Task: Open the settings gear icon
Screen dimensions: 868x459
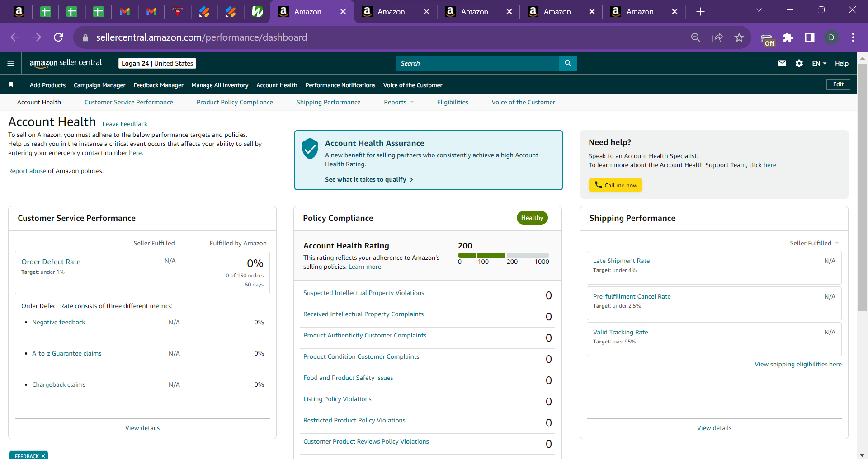Action: tap(799, 63)
